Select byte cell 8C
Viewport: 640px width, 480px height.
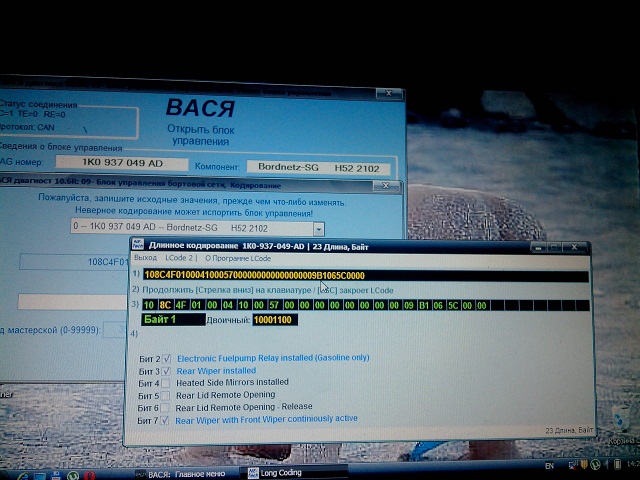(165, 305)
